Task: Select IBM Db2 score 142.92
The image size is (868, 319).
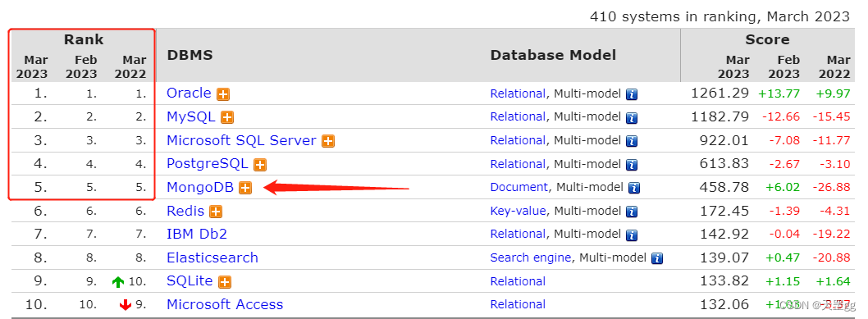Action: [724, 234]
